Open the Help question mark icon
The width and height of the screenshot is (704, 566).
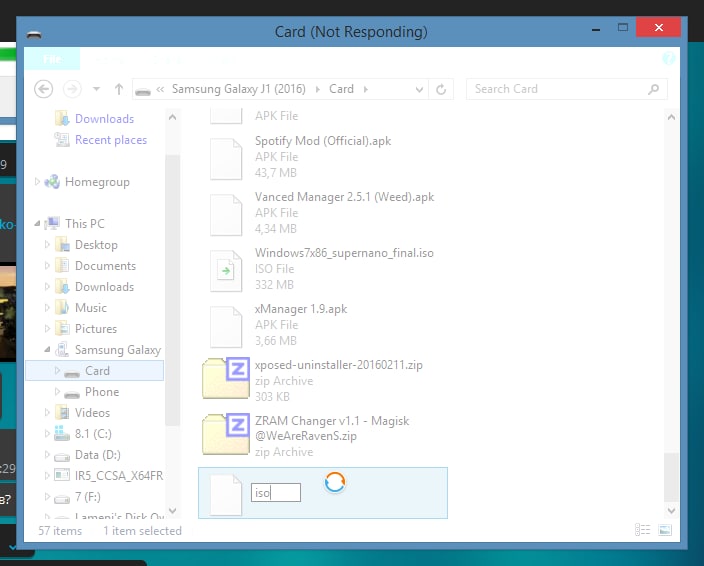669,58
